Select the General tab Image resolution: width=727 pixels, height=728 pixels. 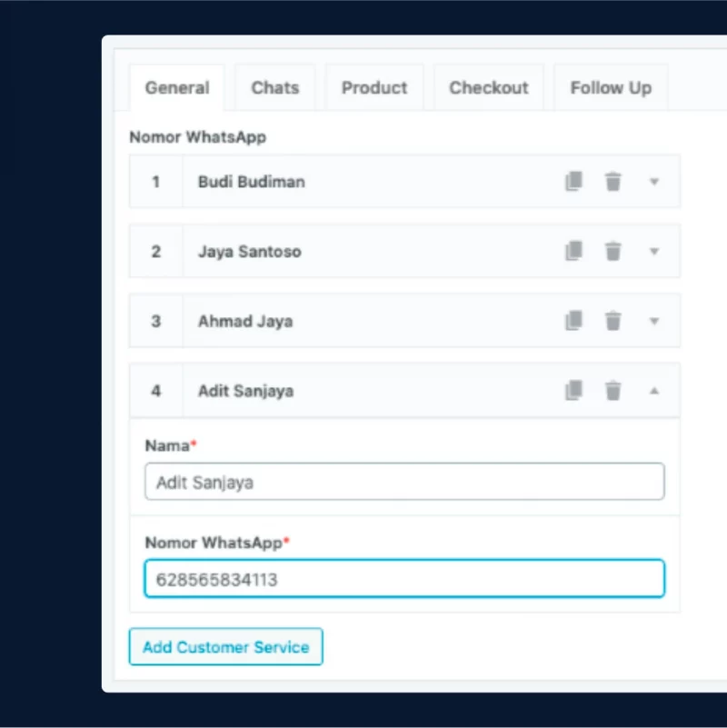[x=177, y=88]
